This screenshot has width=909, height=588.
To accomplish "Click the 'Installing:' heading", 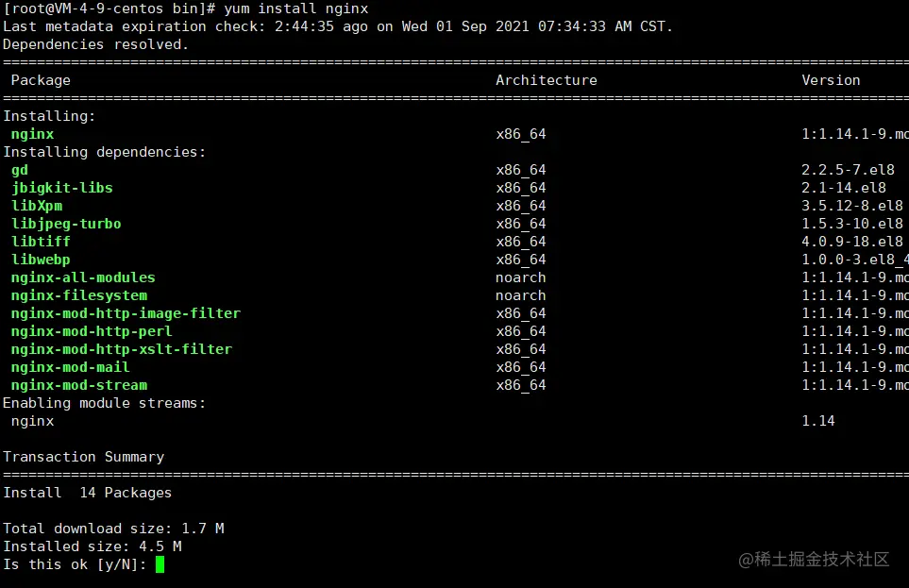I will click(x=49, y=116).
